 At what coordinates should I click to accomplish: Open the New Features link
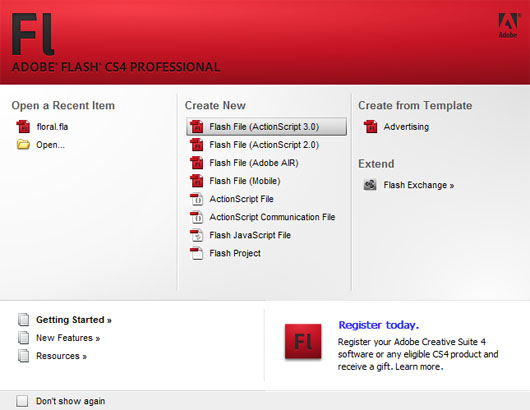pyautogui.click(x=68, y=338)
